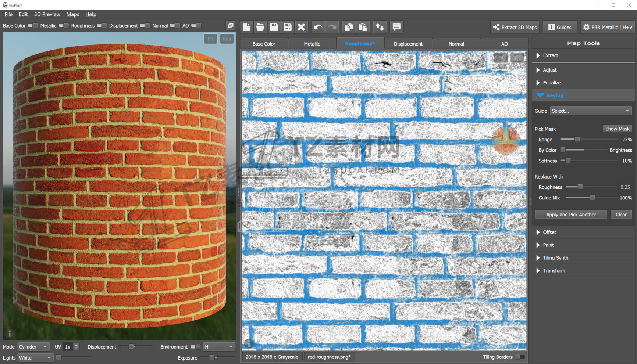Screen dimensions: 637x364
Task: Click the swap up-down arrows icon
Action: click(x=380, y=27)
